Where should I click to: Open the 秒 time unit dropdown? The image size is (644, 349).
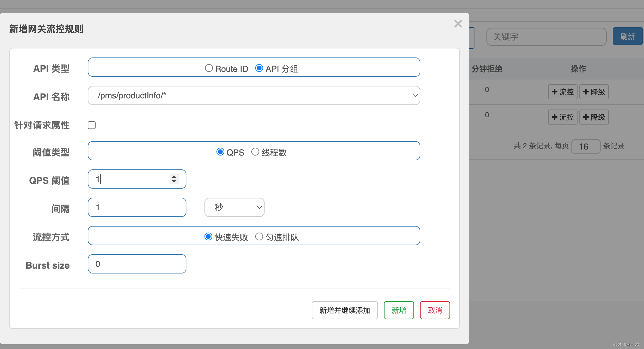click(x=235, y=207)
